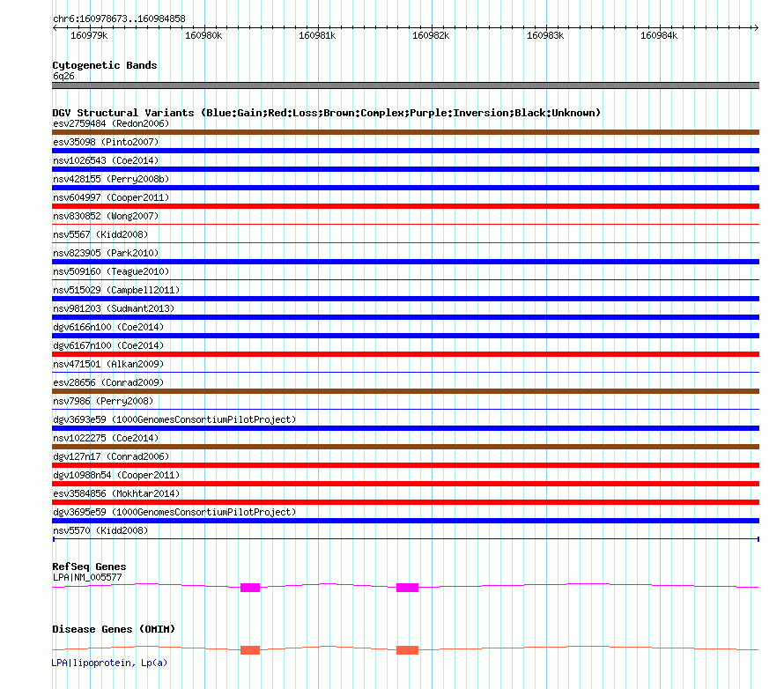
Task: Click the nsv1026543 (Coe2014) label
Action: (106, 160)
